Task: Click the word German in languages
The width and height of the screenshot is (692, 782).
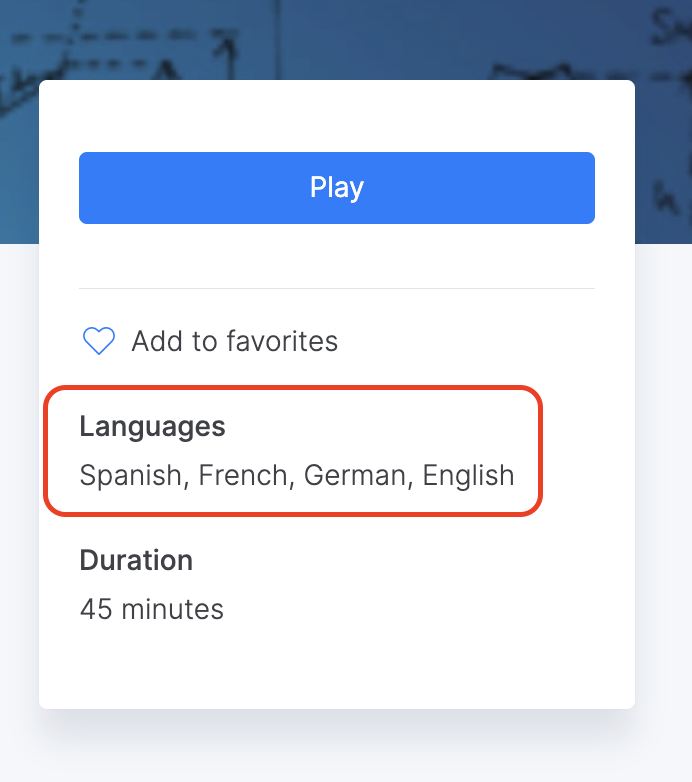Action: click(357, 475)
